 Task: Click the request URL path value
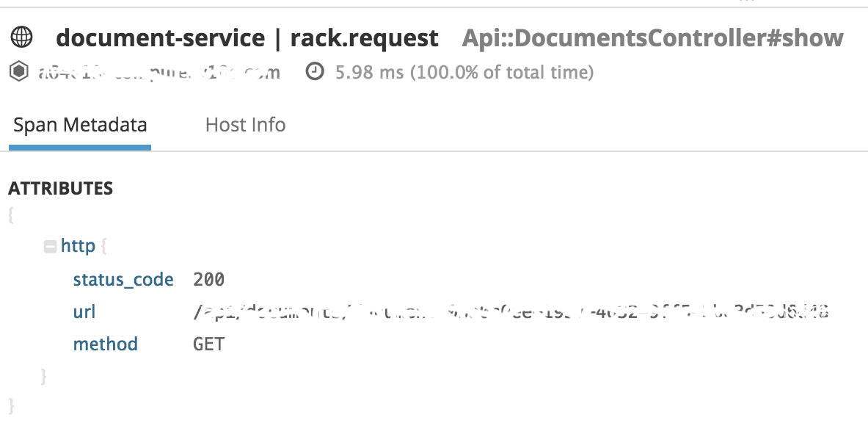click(x=511, y=311)
